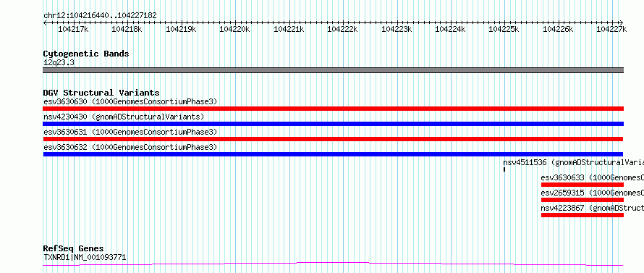This screenshot has height=273, width=644.
Task: Click the gray 12q23.3 cytogenetic band
Action: click(x=333, y=70)
